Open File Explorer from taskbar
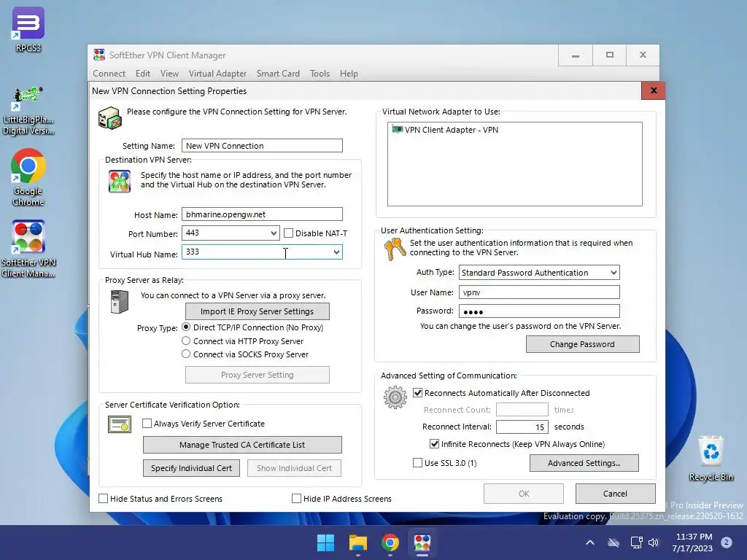Screen dimensions: 747x560 coord(357,542)
